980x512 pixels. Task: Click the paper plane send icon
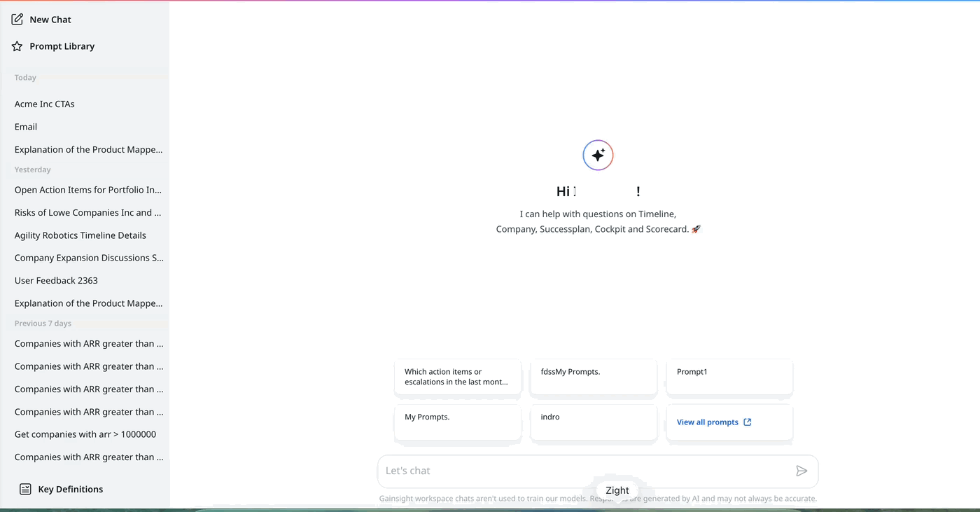(x=802, y=471)
